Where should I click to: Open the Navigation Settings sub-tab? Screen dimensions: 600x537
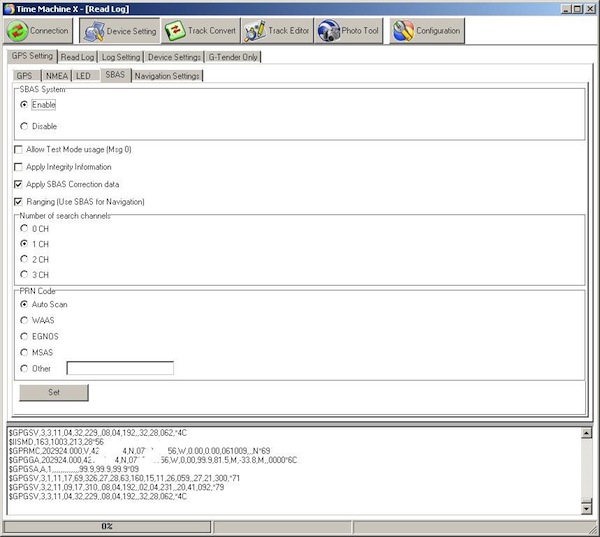coord(167,76)
